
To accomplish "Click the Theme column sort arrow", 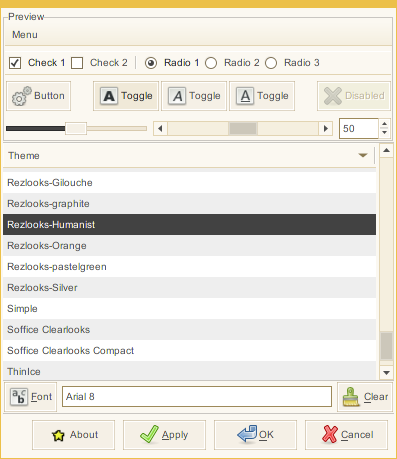I will tap(363, 155).
